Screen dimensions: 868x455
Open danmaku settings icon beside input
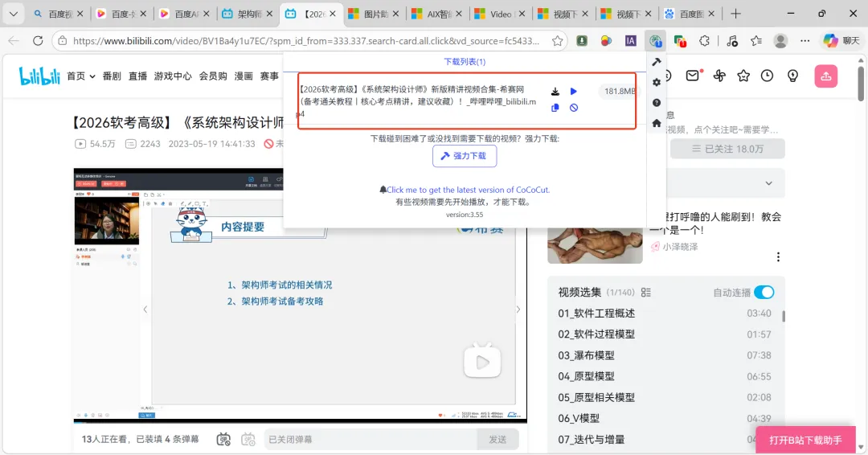click(248, 440)
